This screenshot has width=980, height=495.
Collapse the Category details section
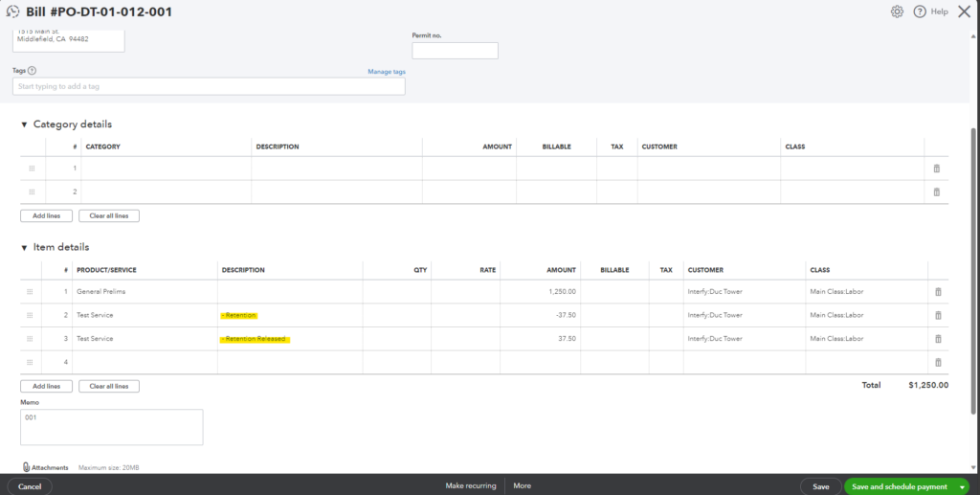click(x=24, y=124)
